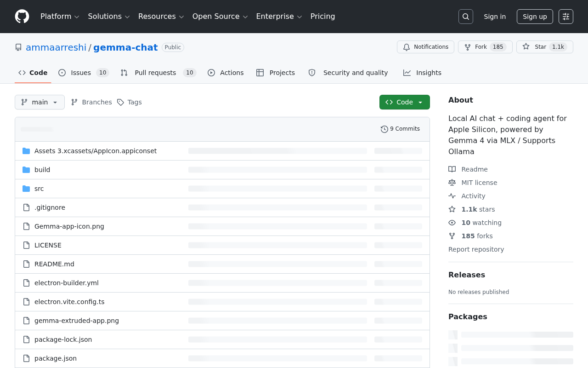This screenshot has height=368, width=588.
Task: Click the file icon beside LICENSE
Action: pos(26,245)
